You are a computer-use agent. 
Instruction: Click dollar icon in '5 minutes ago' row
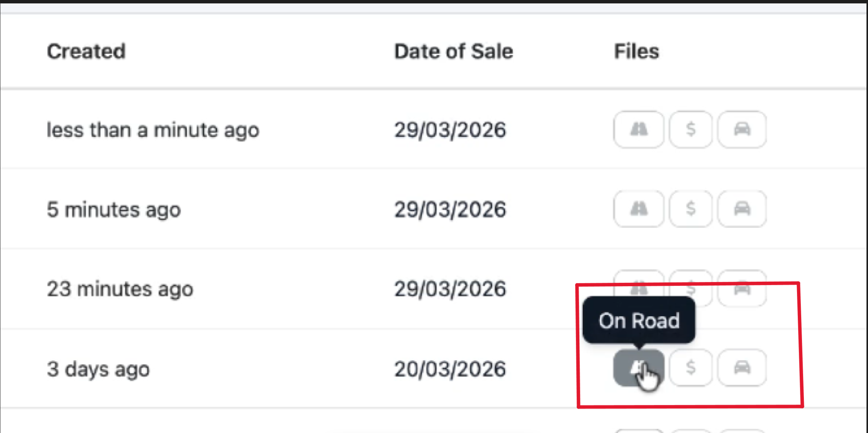pos(690,209)
